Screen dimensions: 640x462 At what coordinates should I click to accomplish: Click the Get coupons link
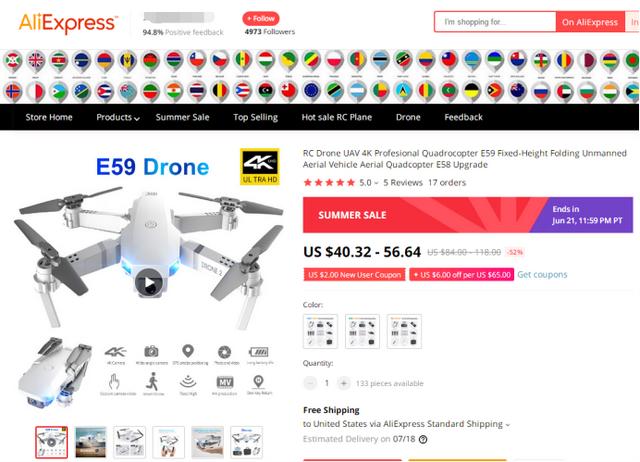(542, 275)
